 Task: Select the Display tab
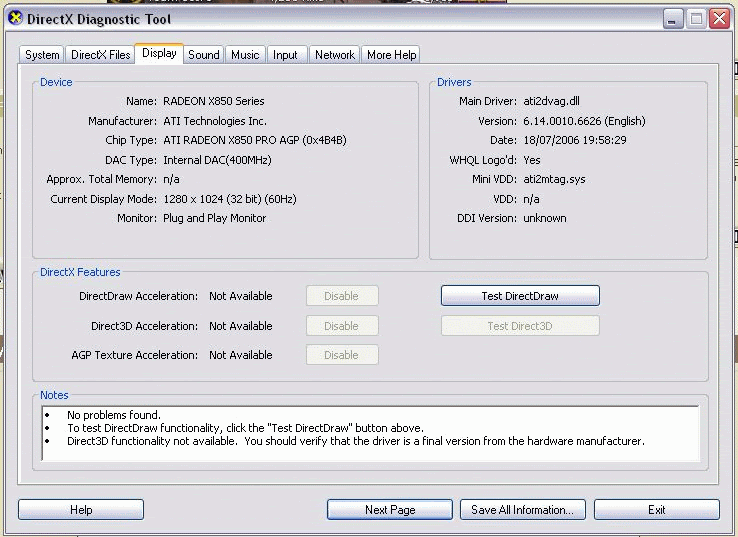click(159, 53)
